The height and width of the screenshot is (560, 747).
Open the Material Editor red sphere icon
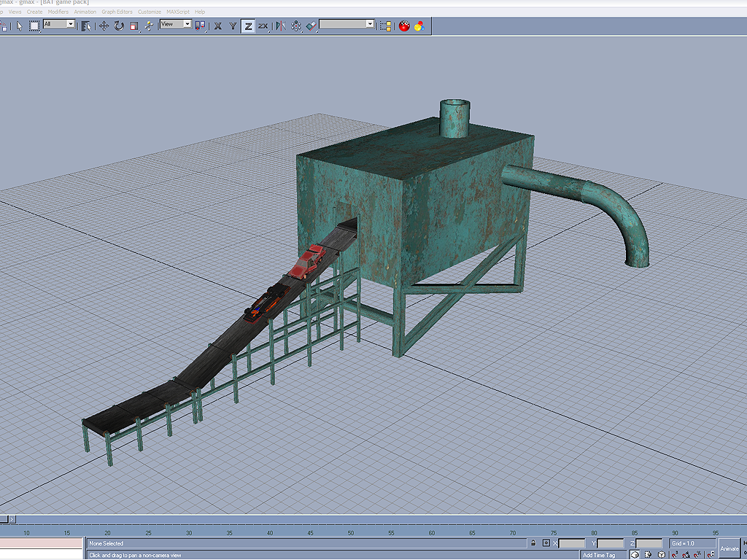[404, 26]
